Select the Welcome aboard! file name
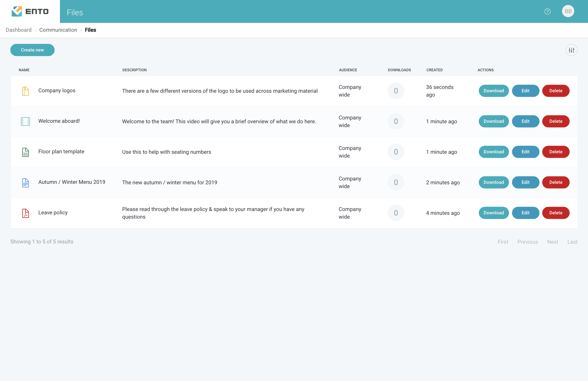Image resolution: width=588 pixels, height=381 pixels. click(x=59, y=121)
